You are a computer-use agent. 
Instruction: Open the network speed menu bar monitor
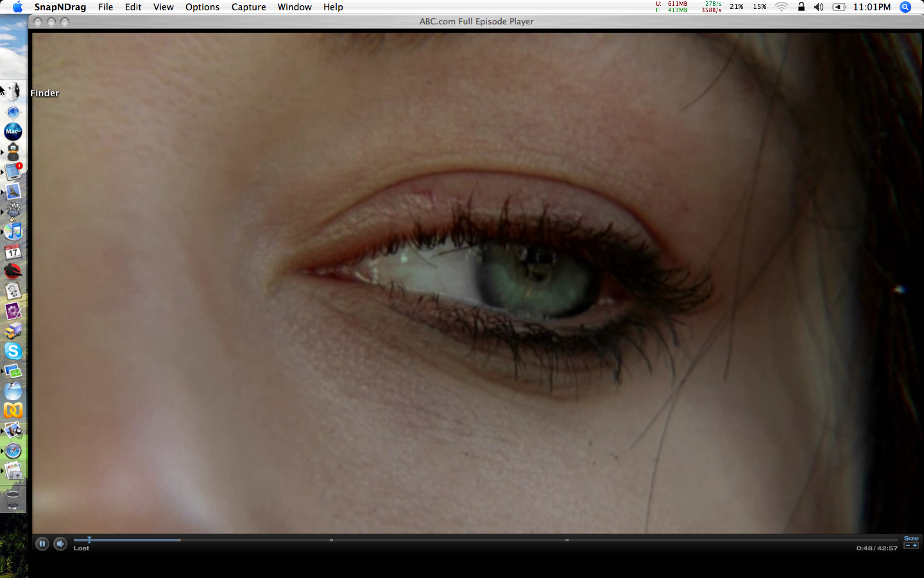(712, 7)
